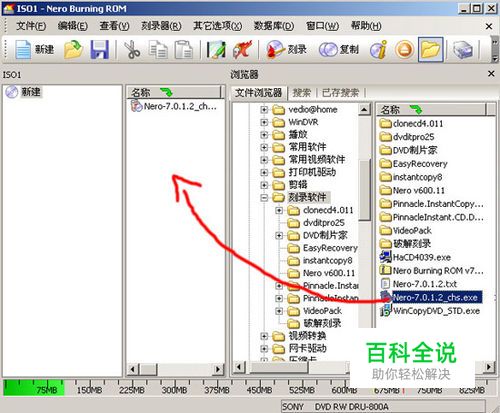
Task: Expand the 播放 folder node
Action: [264, 135]
